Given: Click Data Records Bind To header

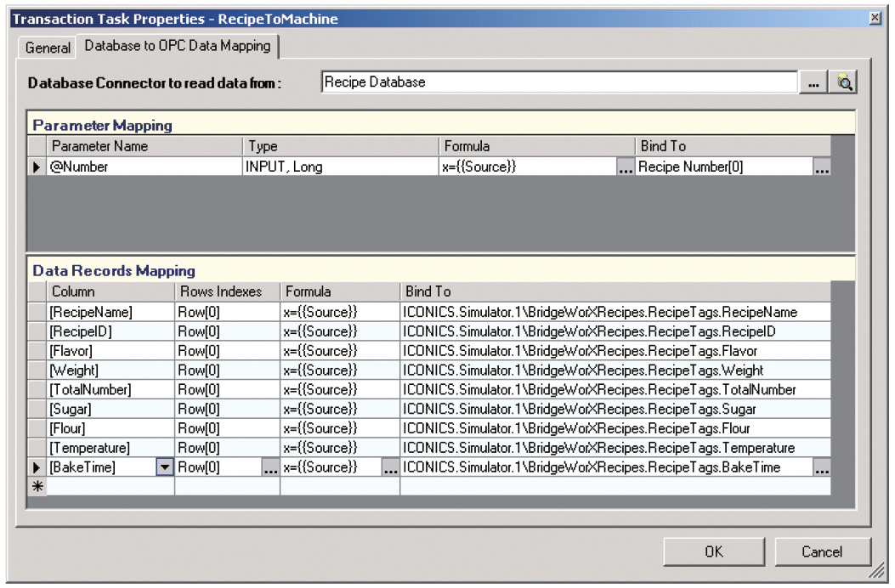Looking at the screenshot, I should [615, 291].
